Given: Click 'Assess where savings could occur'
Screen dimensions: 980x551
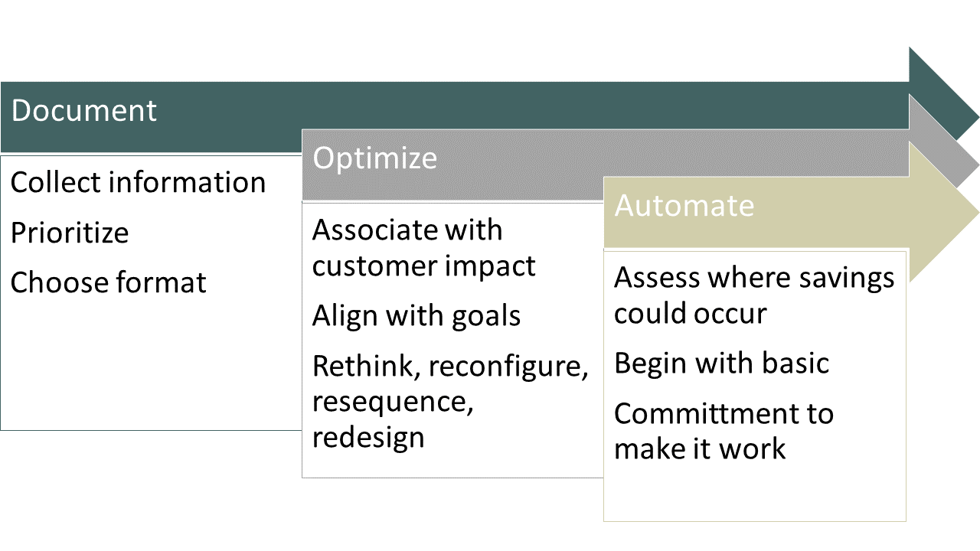Looking at the screenshot, I should pyautogui.click(x=754, y=295).
